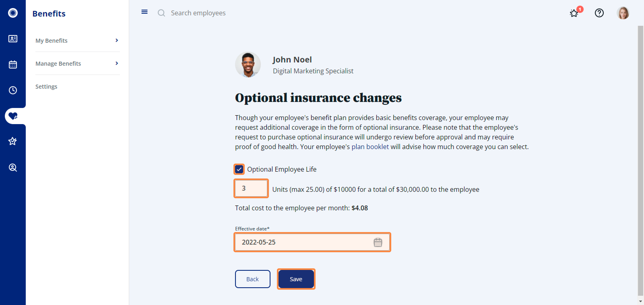
Task: Click the company logo icon
Action: pyautogui.click(x=13, y=13)
